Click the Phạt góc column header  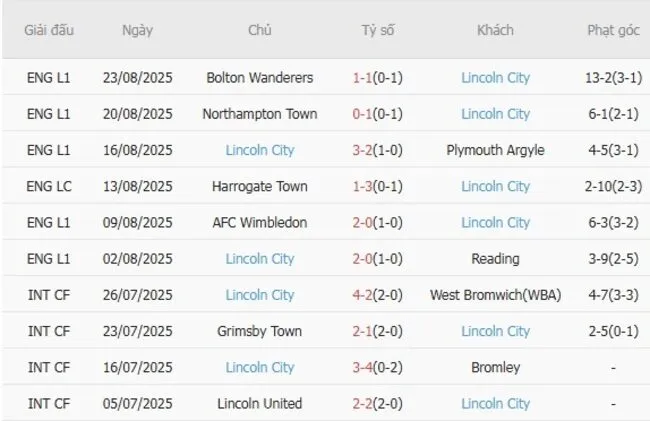click(x=613, y=30)
